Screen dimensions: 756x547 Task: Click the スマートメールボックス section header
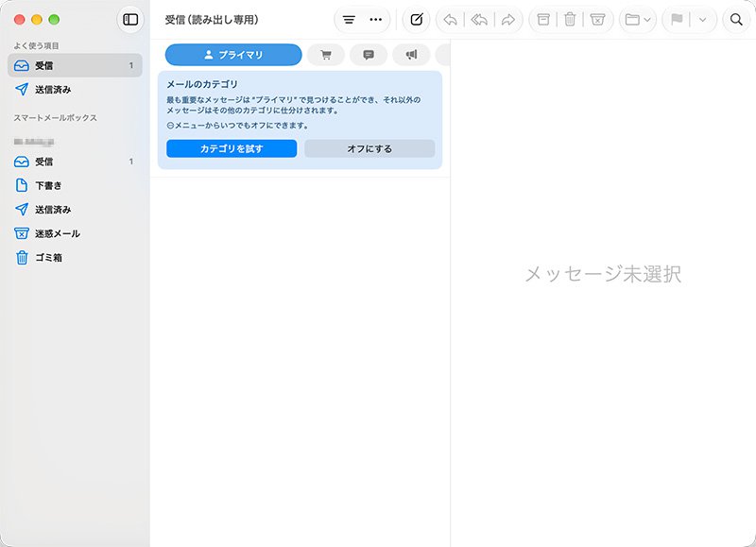56,117
